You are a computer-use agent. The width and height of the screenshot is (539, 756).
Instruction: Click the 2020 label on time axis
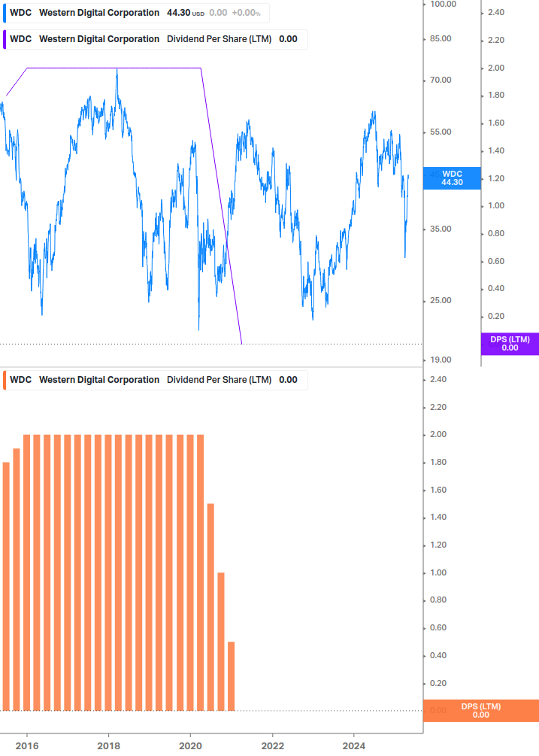point(191,746)
